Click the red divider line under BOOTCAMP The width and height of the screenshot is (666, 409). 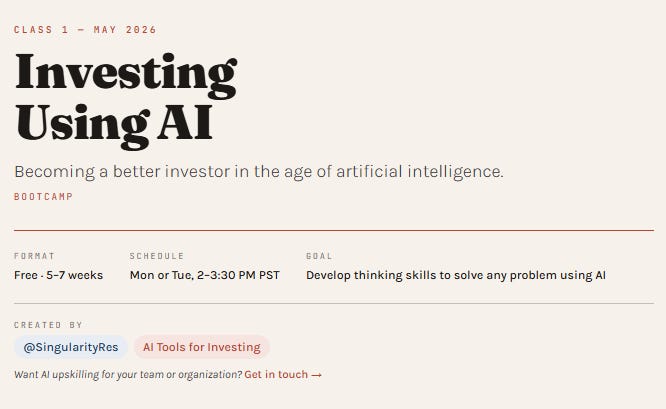(x=334, y=231)
